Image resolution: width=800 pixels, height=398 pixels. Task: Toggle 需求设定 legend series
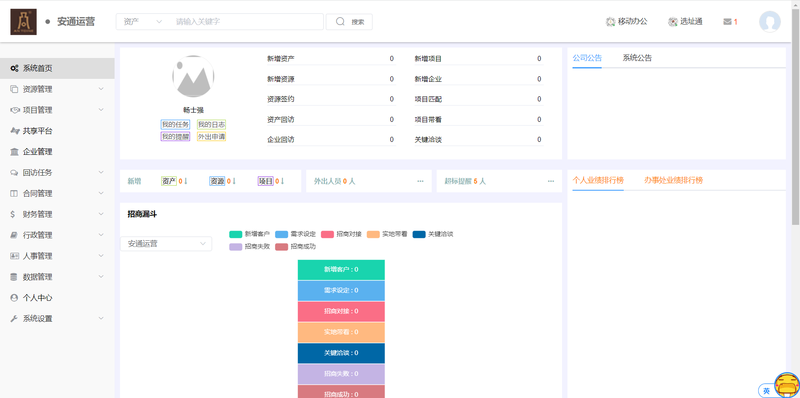pyautogui.click(x=295, y=234)
